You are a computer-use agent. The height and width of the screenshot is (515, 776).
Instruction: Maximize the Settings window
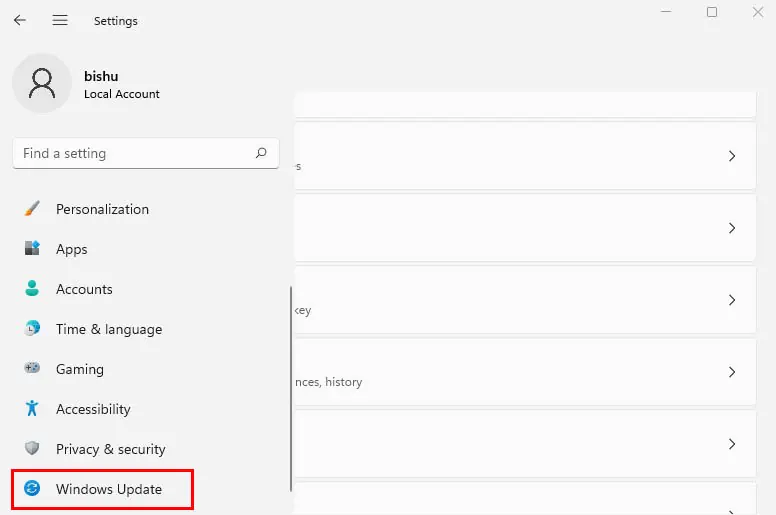click(x=712, y=12)
